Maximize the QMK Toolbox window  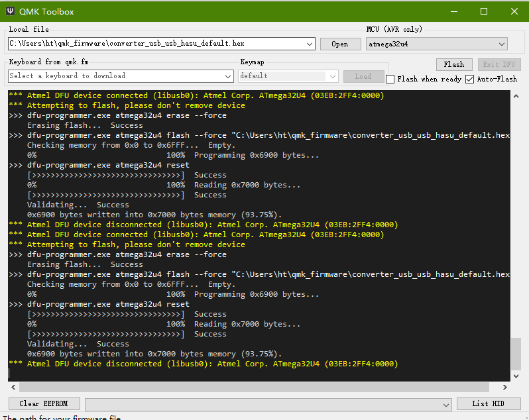click(x=484, y=11)
